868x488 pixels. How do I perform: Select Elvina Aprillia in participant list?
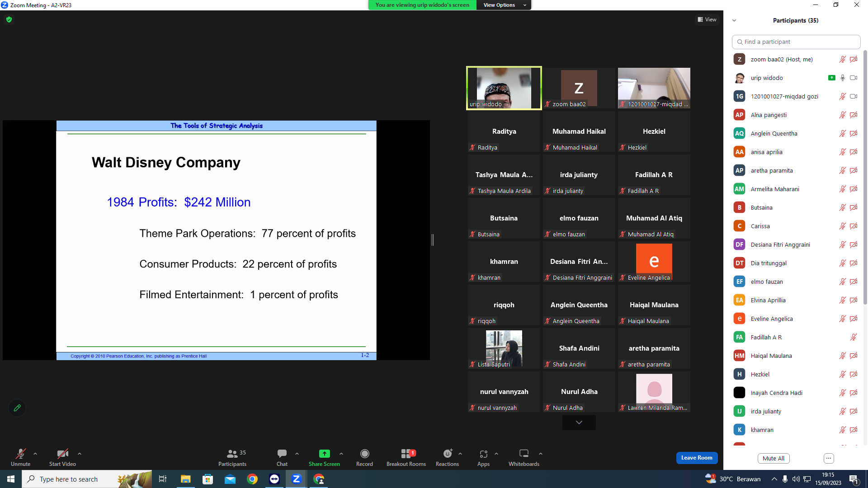coord(796,300)
